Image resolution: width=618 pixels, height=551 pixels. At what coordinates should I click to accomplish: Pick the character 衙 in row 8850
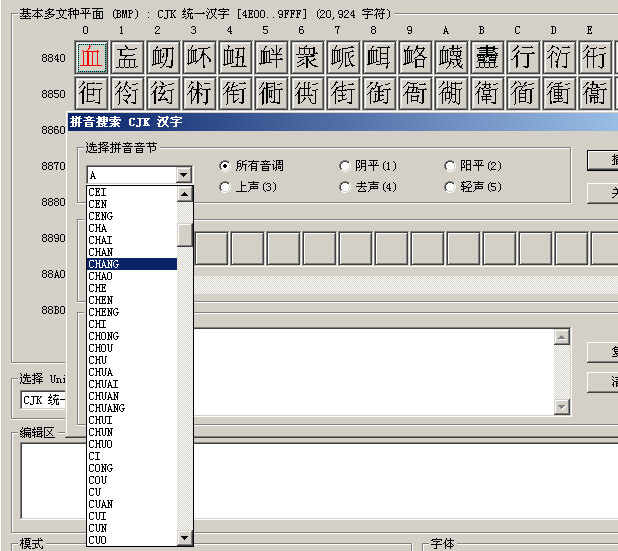[414, 94]
